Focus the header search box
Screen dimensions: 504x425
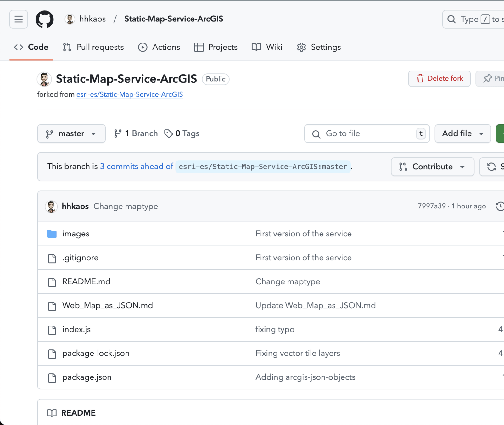pos(473,19)
